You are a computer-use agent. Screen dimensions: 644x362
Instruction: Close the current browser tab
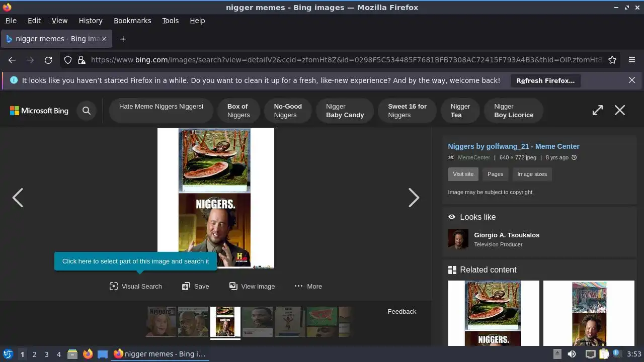pos(104,39)
